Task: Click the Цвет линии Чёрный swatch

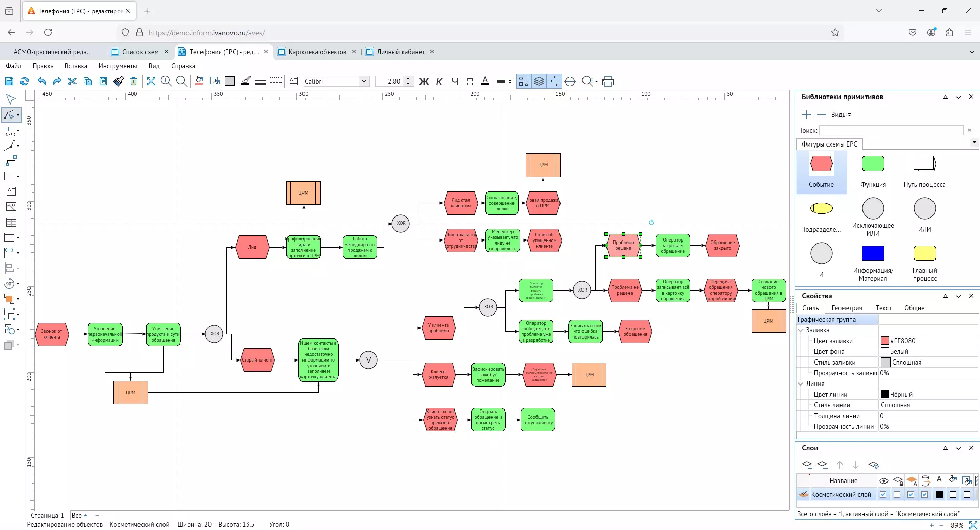Action: coord(885,394)
